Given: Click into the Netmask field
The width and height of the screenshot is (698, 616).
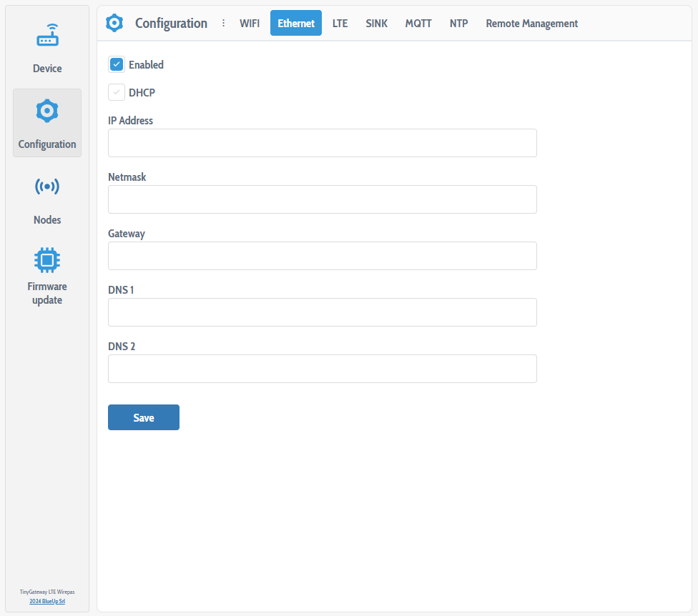Looking at the screenshot, I should pos(322,199).
